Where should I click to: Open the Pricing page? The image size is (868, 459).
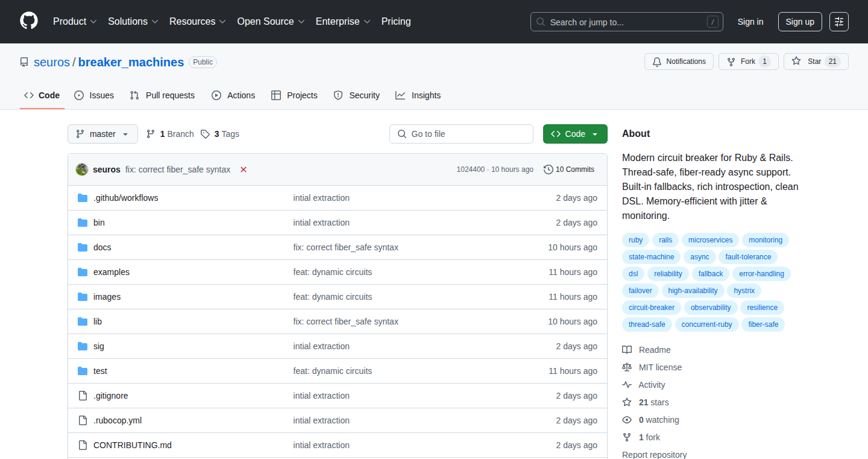(x=396, y=22)
